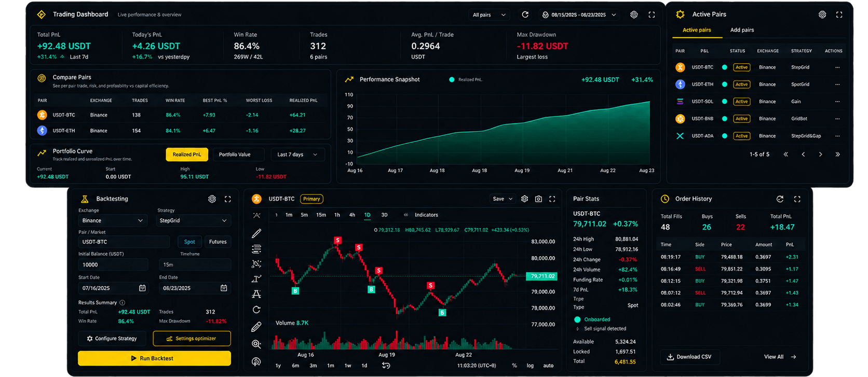The width and height of the screenshot is (868, 377).
Task: Switch to the Add pairs tab
Action: (742, 30)
